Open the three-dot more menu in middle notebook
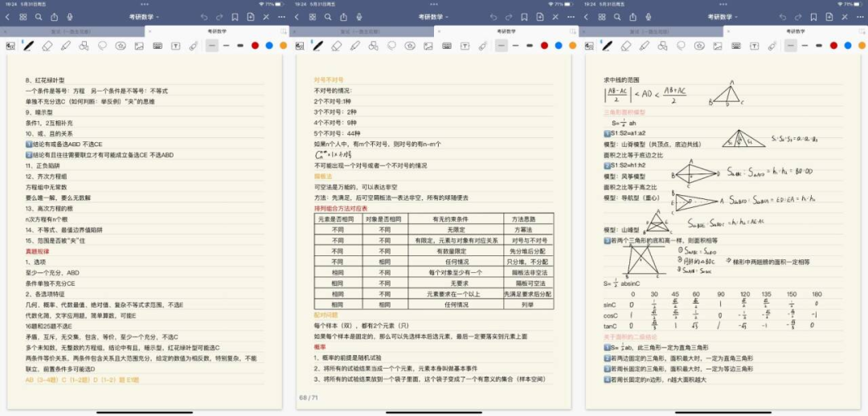This screenshot has width=868, height=416. [x=571, y=16]
